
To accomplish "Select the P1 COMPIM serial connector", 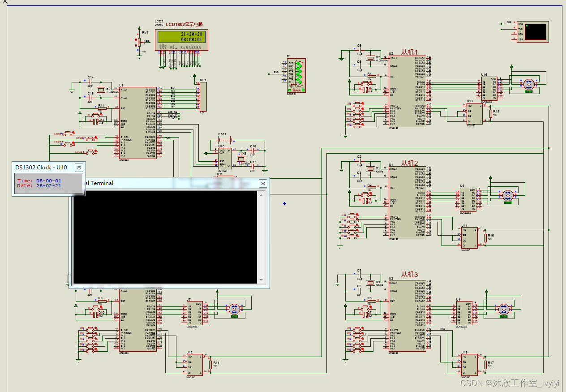I will [x=296, y=76].
